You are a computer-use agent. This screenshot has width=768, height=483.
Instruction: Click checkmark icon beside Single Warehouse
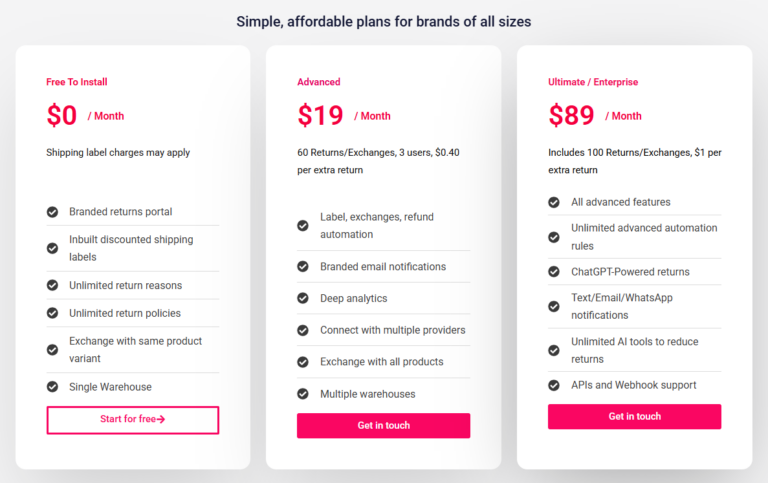click(52, 386)
